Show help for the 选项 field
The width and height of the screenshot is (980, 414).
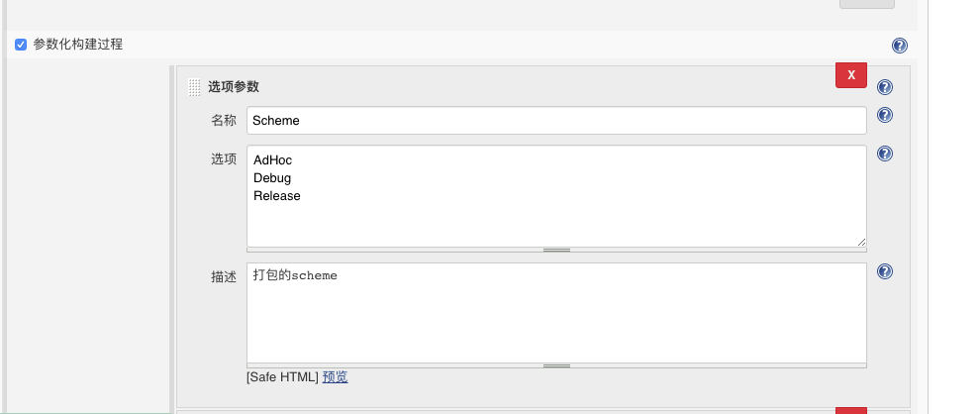[x=885, y=154]
